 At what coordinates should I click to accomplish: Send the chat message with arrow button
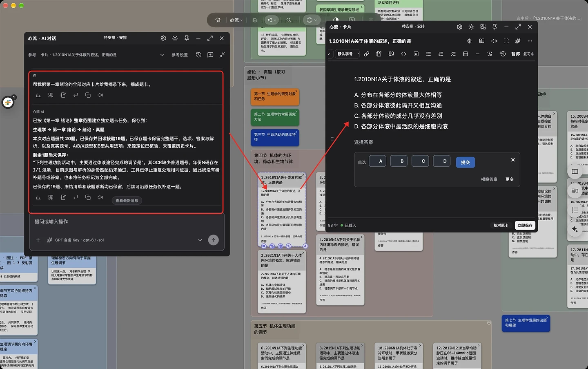tap(213, 240)
